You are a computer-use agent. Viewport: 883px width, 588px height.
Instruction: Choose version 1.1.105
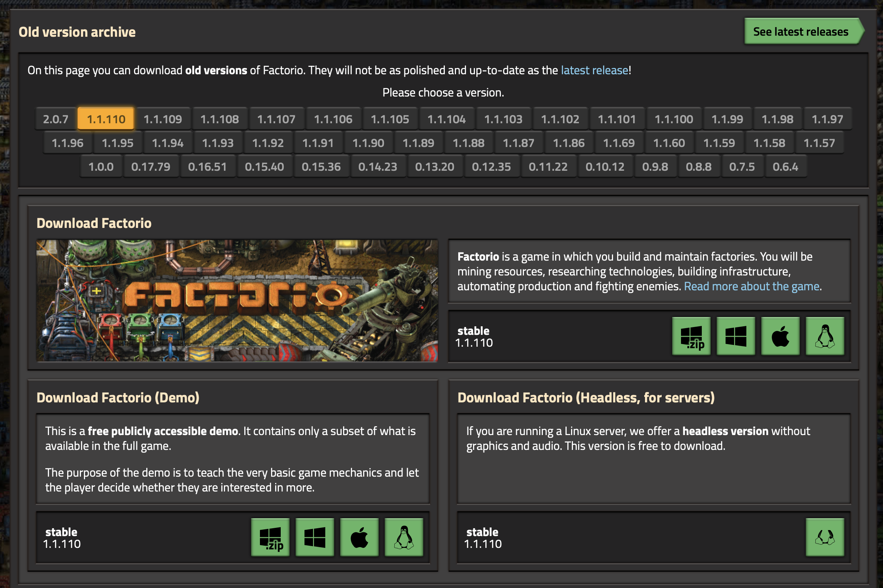pos(390,119)
